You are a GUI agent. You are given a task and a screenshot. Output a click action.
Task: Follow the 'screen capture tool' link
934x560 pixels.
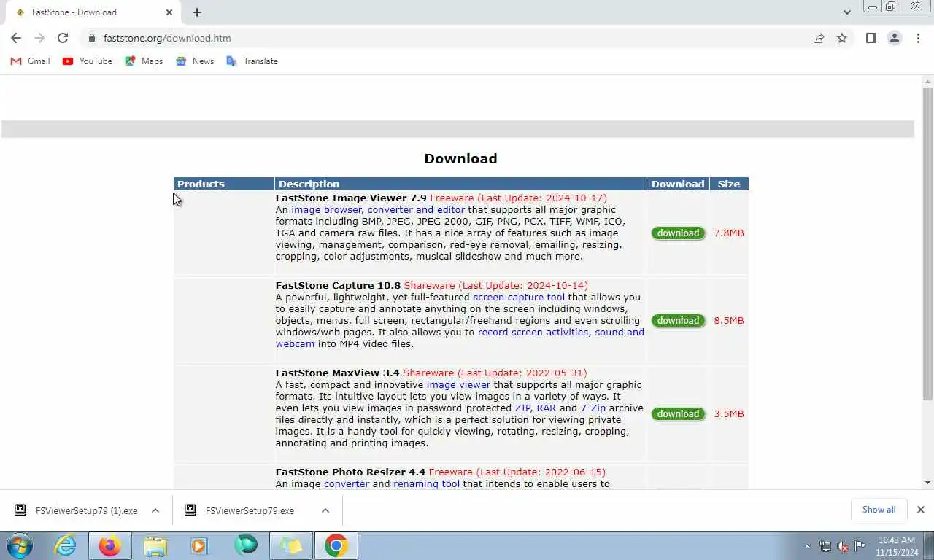519,297
